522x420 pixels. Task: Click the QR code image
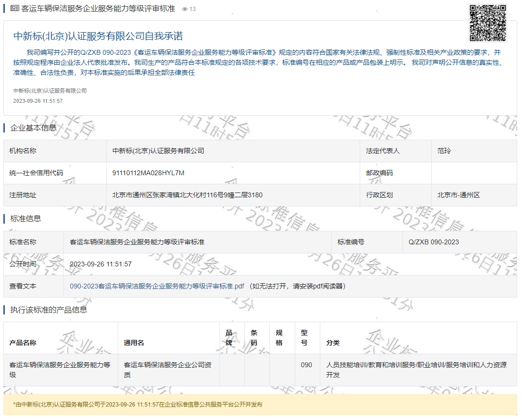tap(487, 23)
